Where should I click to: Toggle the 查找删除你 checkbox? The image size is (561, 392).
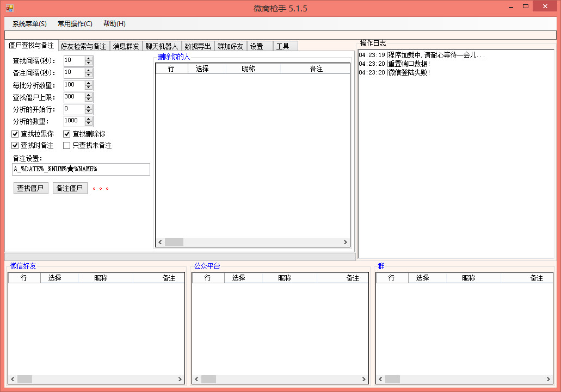[66, 134]
